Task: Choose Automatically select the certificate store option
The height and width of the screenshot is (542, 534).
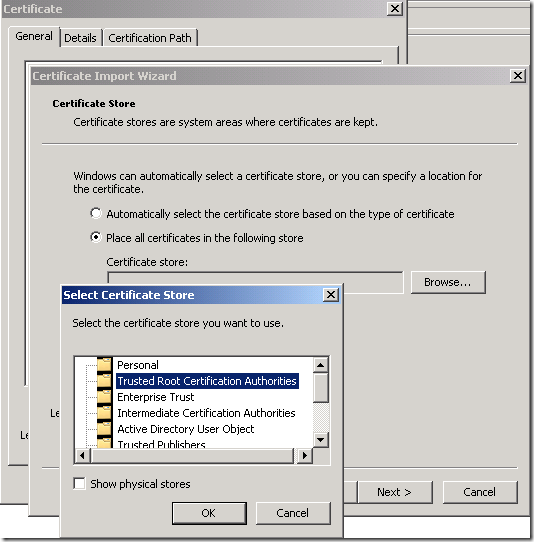Action: [96, 213]
